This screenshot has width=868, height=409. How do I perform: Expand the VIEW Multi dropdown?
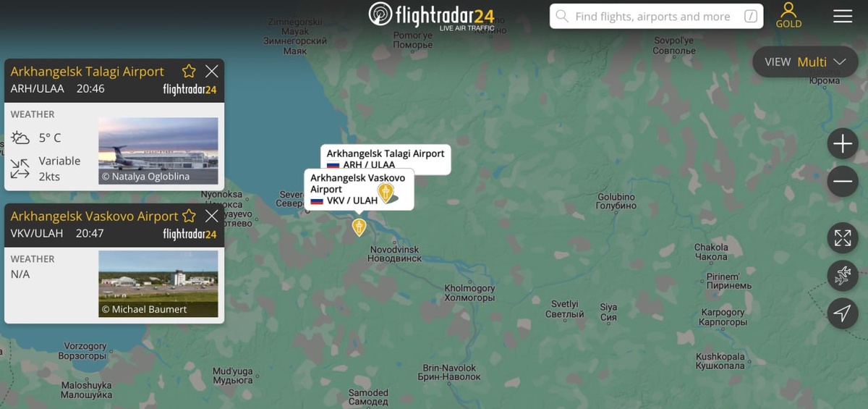point(805,62)
